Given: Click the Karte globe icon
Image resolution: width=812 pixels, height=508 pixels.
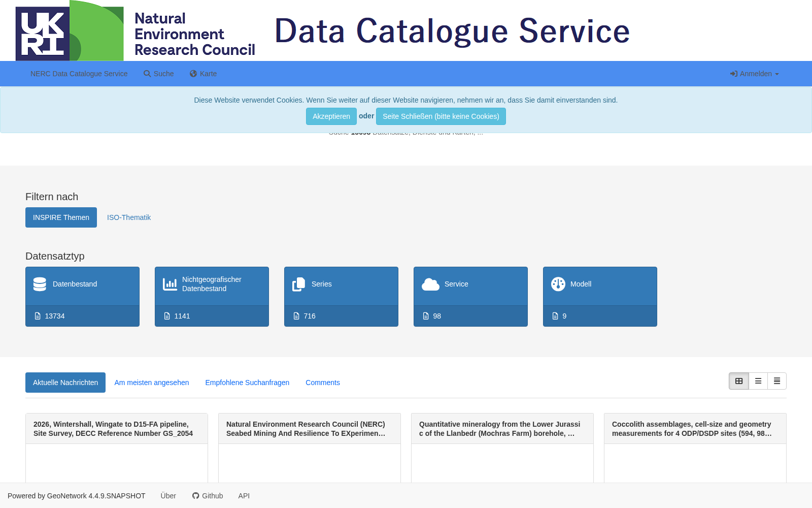Looking at the screenshot, I should click(193, 74).
